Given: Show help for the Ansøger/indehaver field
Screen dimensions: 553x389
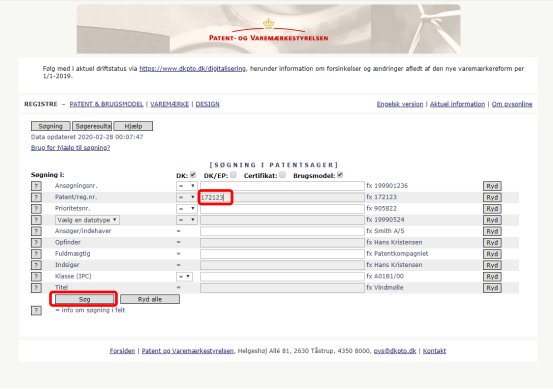Looking at the screenshot, I should coord(36,231).
